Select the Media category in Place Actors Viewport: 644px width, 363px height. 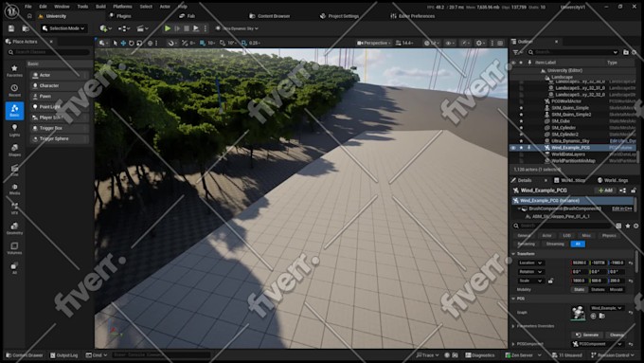[x=14, y=190]
